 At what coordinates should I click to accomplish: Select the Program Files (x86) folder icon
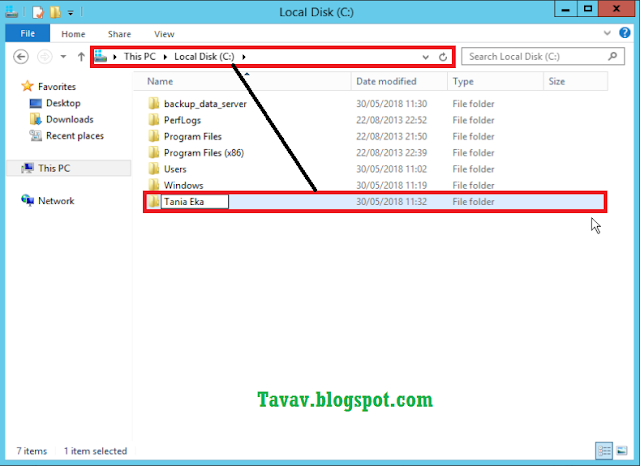tap(154, 152)
